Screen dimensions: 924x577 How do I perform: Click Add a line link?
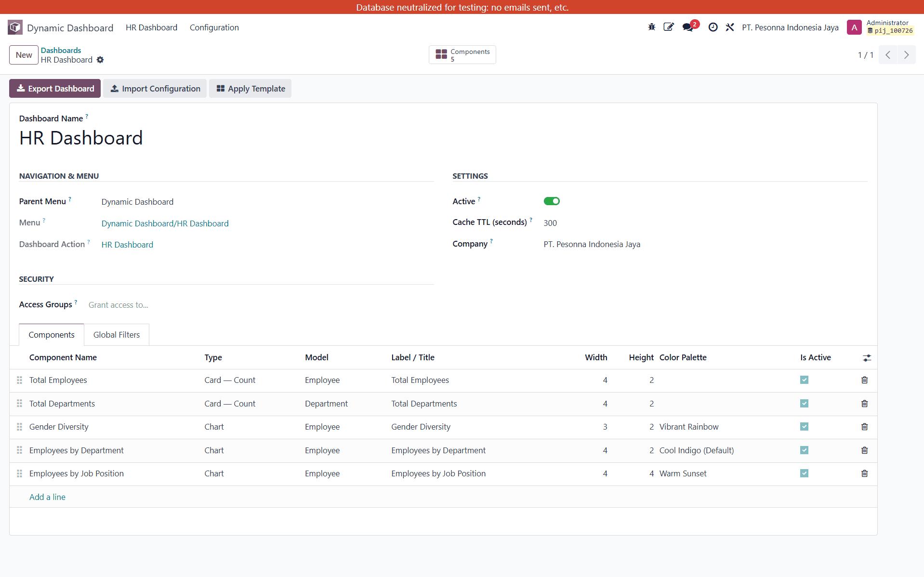tap(47, 497)
